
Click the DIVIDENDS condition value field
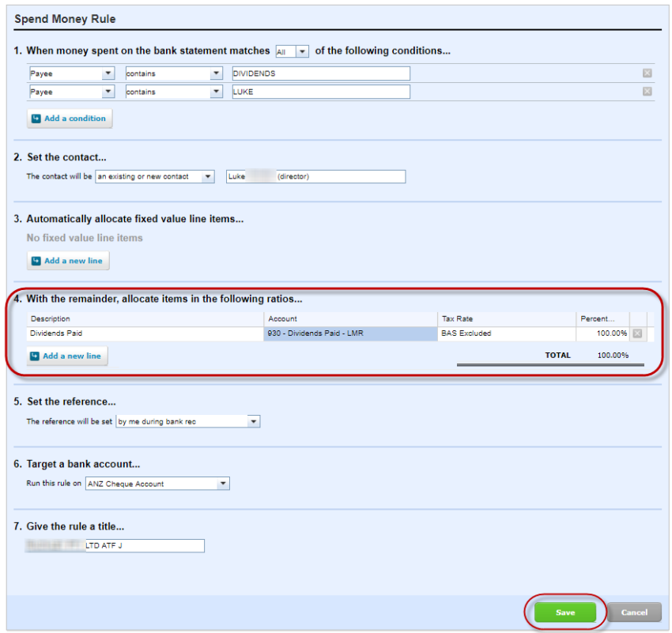319,73
